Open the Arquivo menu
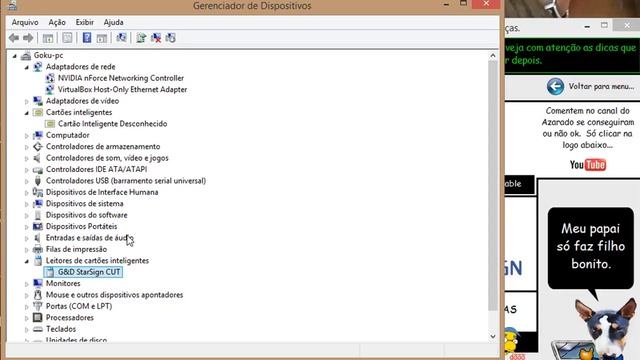The height and width of the screenshot is (360, 640). pyautogui.click(x=25, y=22)
